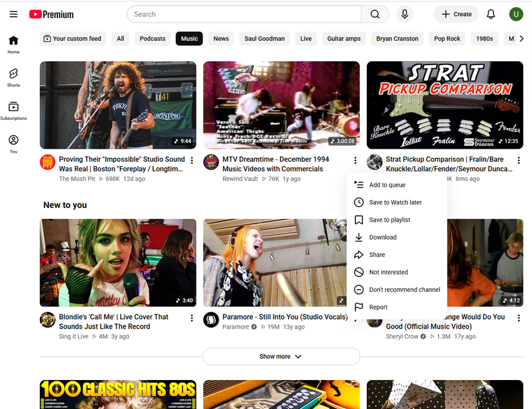Image resolution: width=532 pixels, height=409 pixels.
Task: Open more options for Blondie Call Me video
Action: click(192, 318)
